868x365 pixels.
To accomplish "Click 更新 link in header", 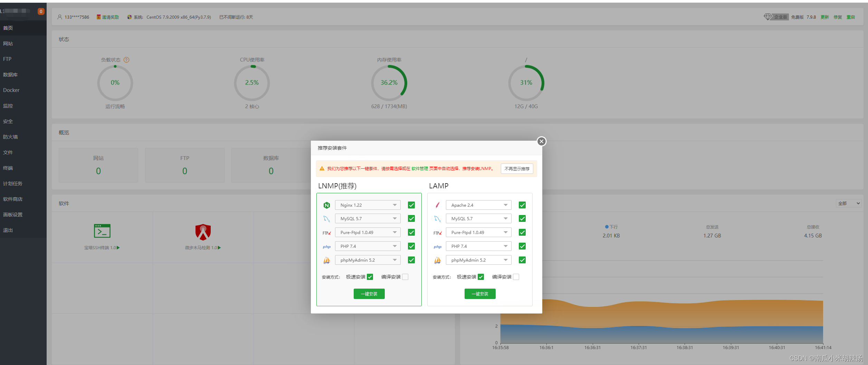I will pos(825,17).
